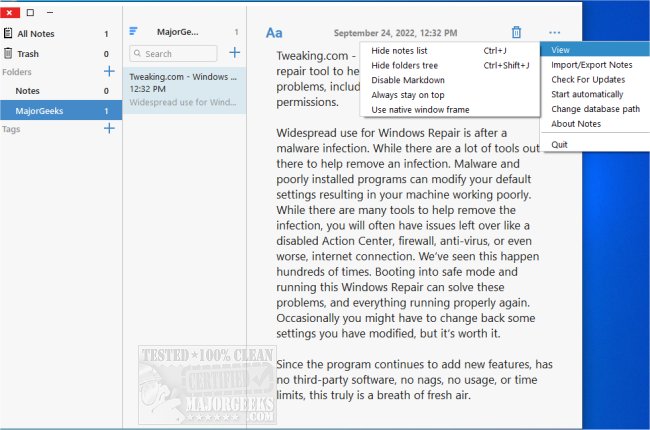Maximize the Notes window

coord(30,12)
